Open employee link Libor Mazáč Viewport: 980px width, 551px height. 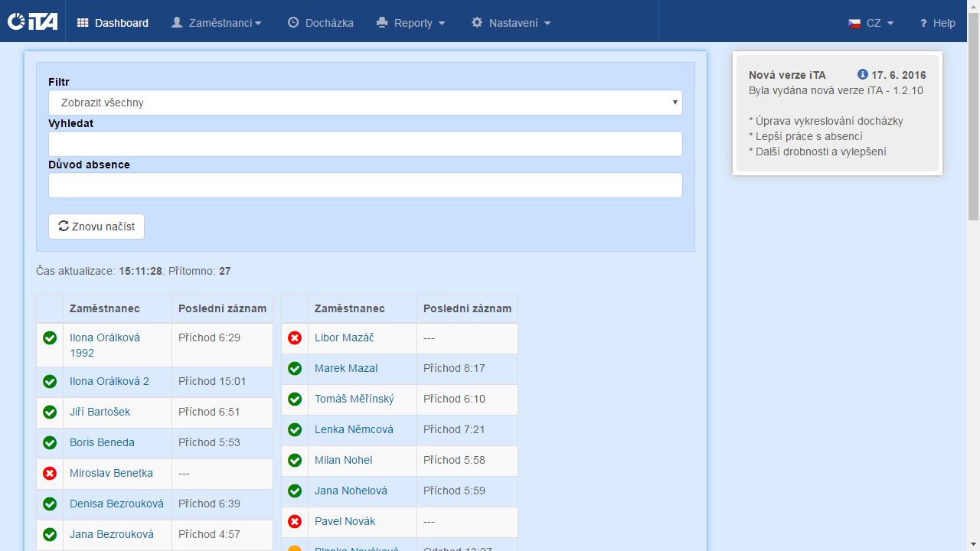point(344,337)
